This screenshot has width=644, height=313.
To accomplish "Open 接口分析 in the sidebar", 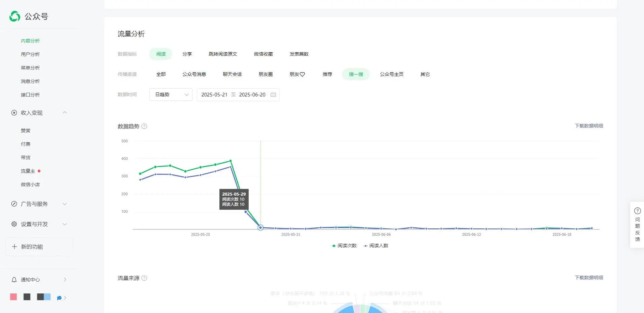I will click(x=30, y=95).
